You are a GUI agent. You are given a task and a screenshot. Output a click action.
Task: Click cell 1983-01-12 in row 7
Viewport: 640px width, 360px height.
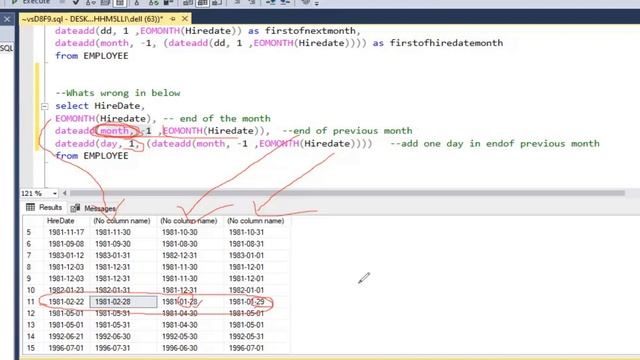pyautogui.click(x=66, y=256)
